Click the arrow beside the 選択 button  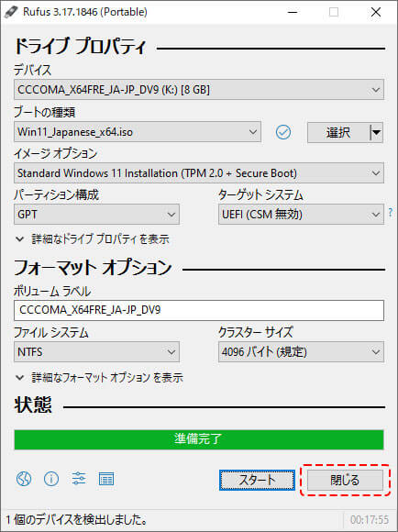[376, 132]
